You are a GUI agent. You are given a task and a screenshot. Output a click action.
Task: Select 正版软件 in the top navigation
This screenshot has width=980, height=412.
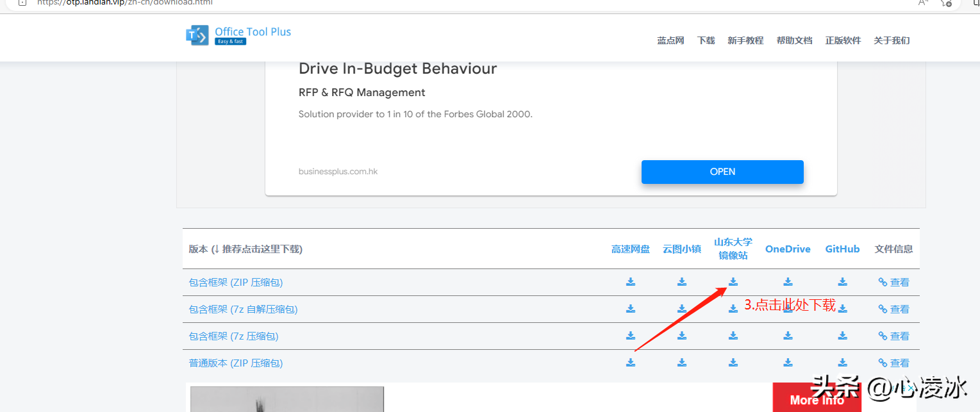(843, 40)
